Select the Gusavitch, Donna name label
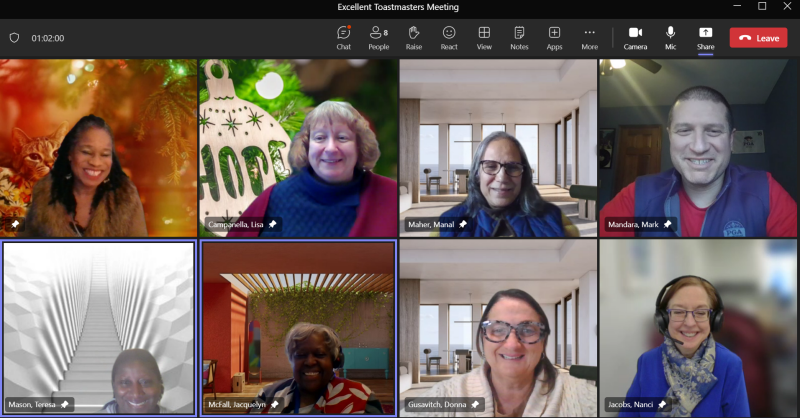800x418 pixels. tap(437, 405)
